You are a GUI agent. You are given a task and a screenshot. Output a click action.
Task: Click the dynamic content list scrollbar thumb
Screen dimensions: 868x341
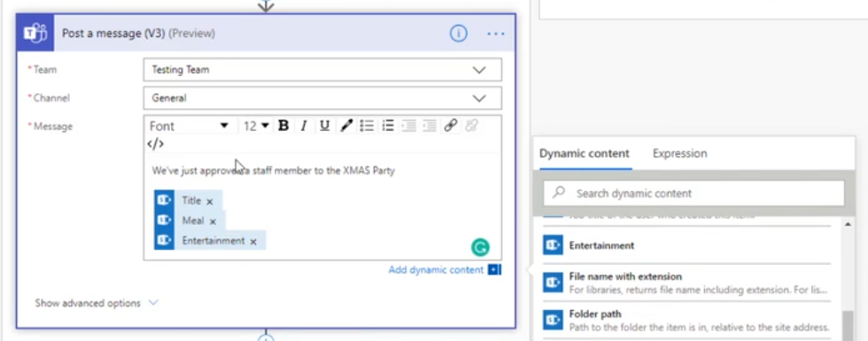[x=848, y=326]
